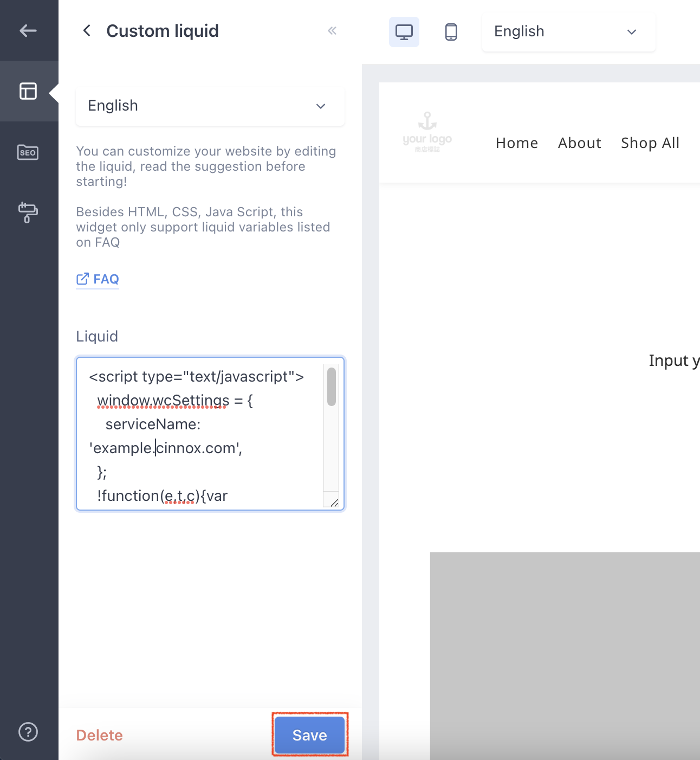This screenshot has height=760, width=700.
Task: Click the 'Liquid' field label
Action: point(97,337)
